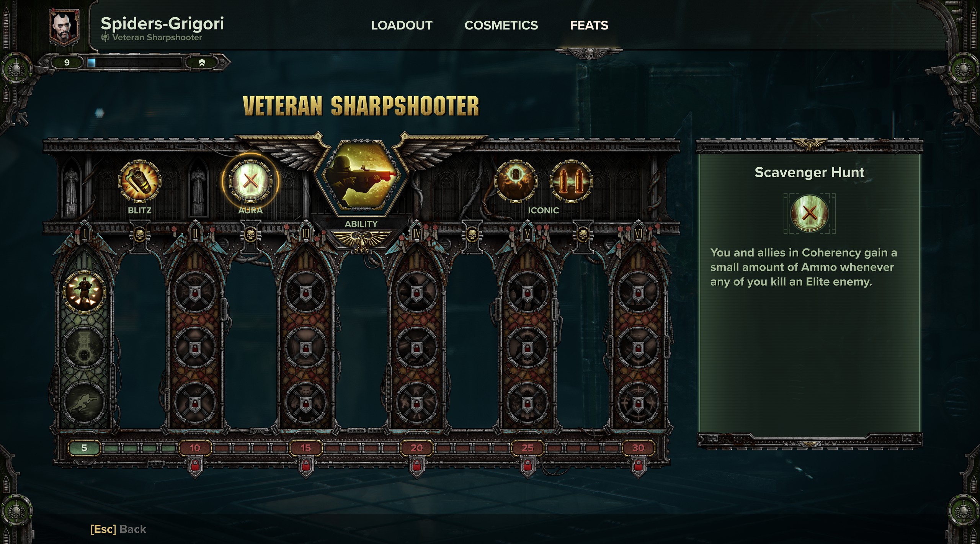This screenshot has height=544, width=980.
Task: Click the top locked feat in tier II
Action: 195,292
